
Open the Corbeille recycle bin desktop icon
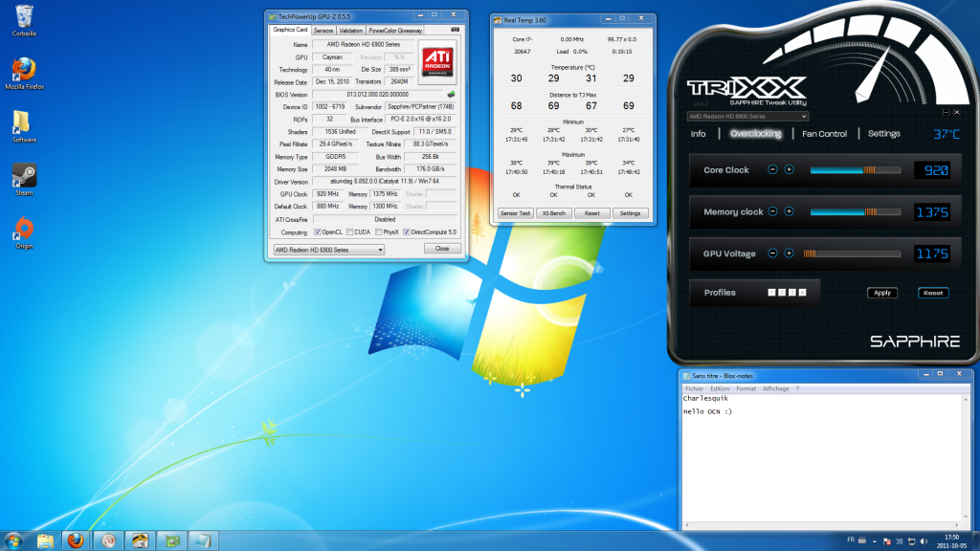pyautogui.click(x=24, y=20)
